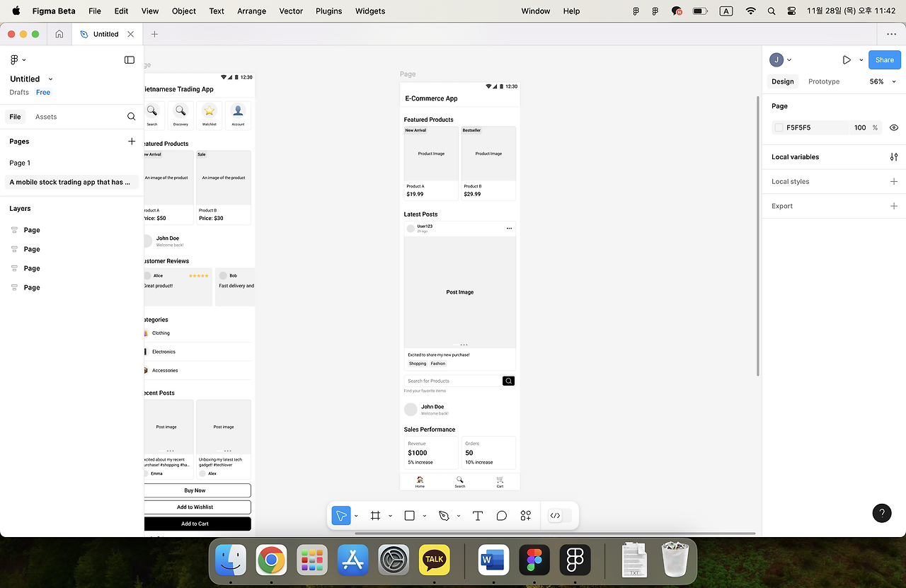906x588 pixels.
Task: Switch to the Prototype tab
Action: 824,81
